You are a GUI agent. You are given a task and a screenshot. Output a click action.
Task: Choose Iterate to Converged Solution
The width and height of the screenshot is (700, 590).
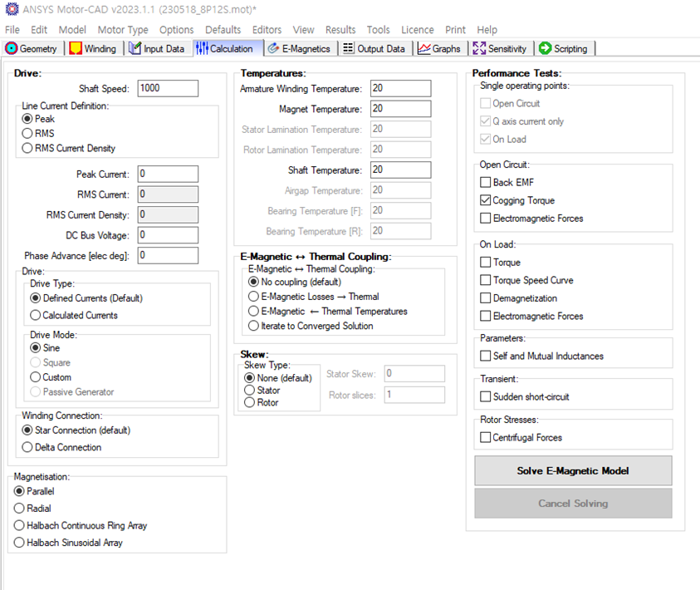tap(253, 326)
